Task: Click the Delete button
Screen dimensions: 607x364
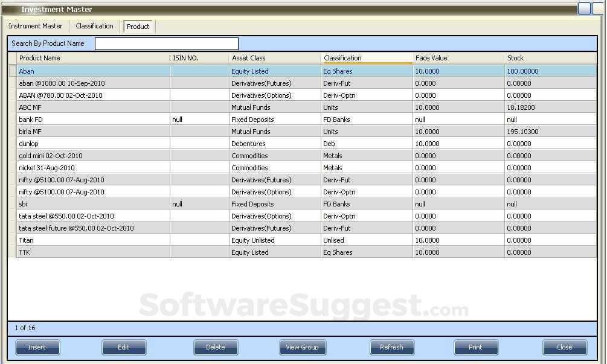Action: pos(216,347)
